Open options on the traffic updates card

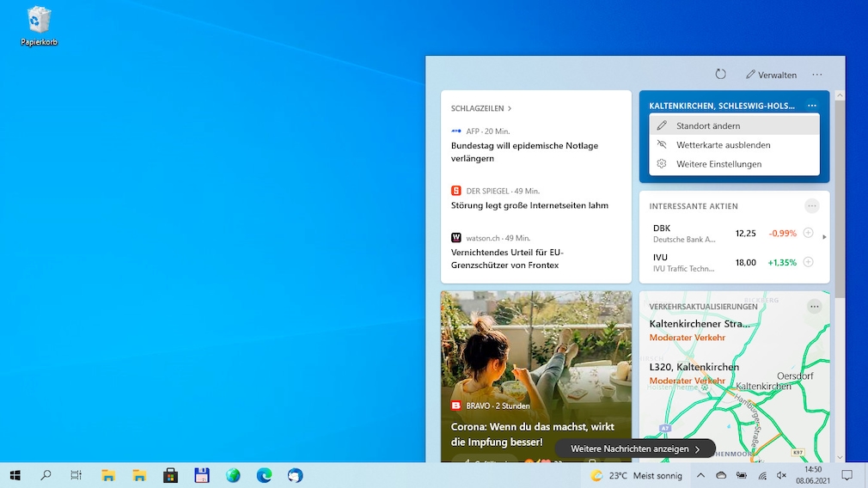tap(814, 307)
